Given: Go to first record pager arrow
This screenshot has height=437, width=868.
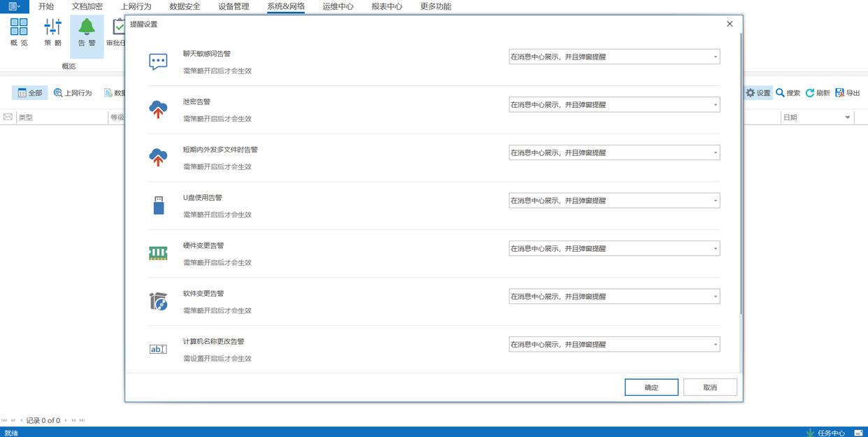Looking at the screenshot, I should coord(4,420).
